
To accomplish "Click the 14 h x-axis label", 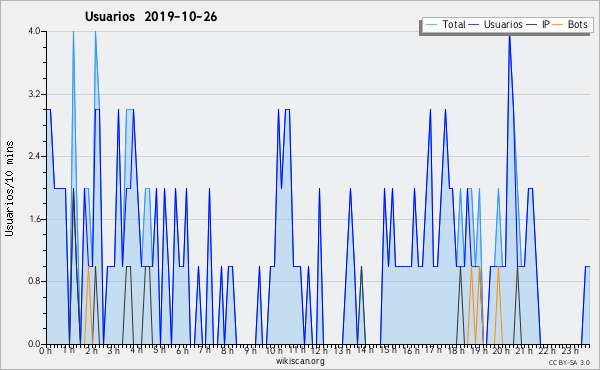I will coord(365,350).
